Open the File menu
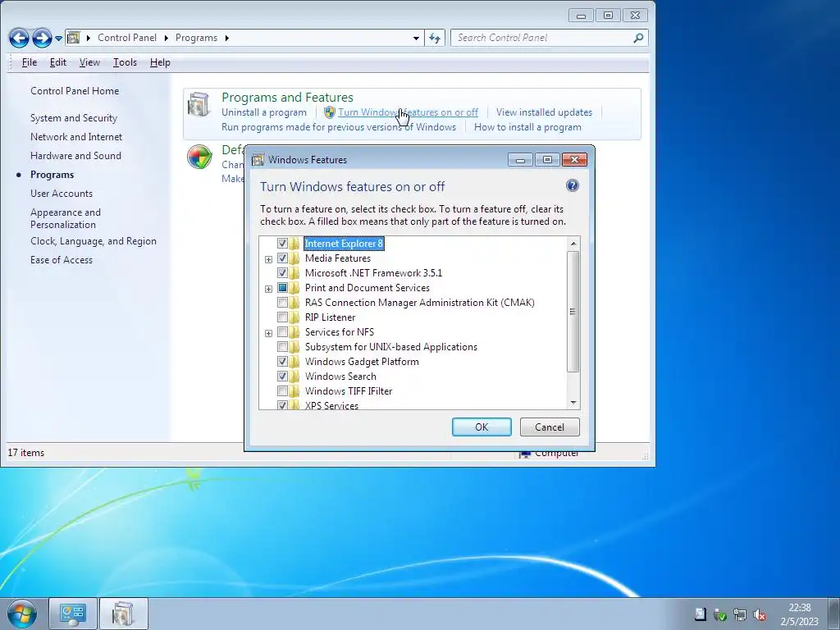840x630 pixels. [30, 62]
